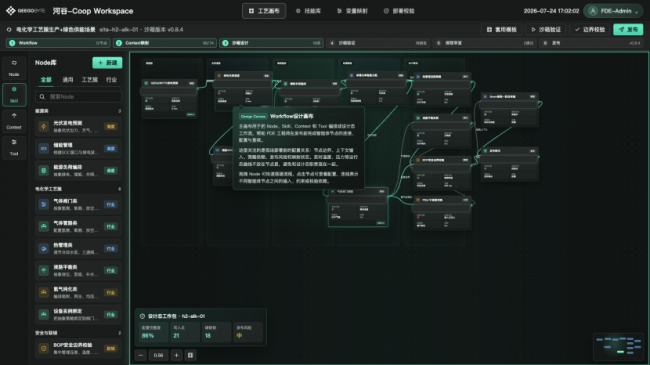Open the FDE-Admin user dropdown
Image resolution: width=650 pixels, height=365 pixels.
[x=613, y=11]
